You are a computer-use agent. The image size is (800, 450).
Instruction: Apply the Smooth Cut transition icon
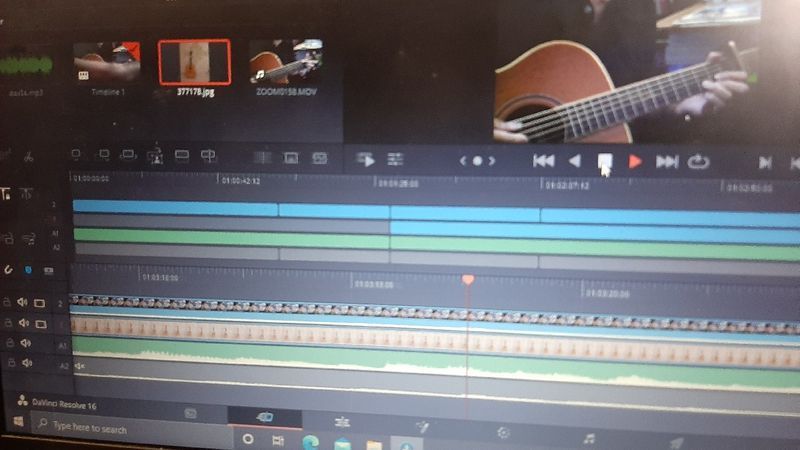[x=319, y=158]
